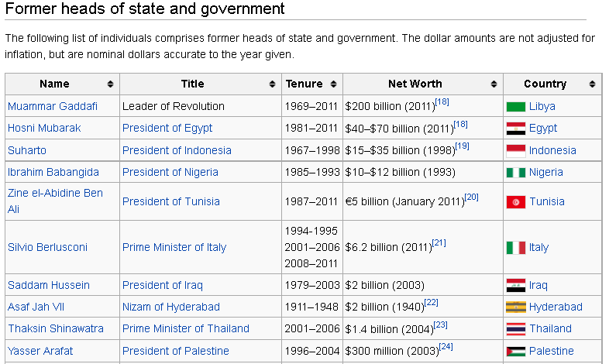Open citation 18 next to Gaddafi's net worth

tap(440, 101)
